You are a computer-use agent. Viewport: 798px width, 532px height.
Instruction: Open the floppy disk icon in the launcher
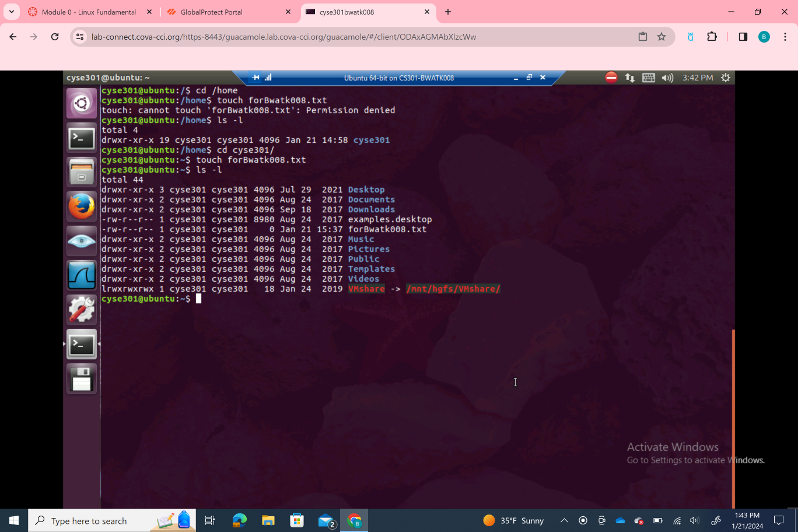pos(82,379)
